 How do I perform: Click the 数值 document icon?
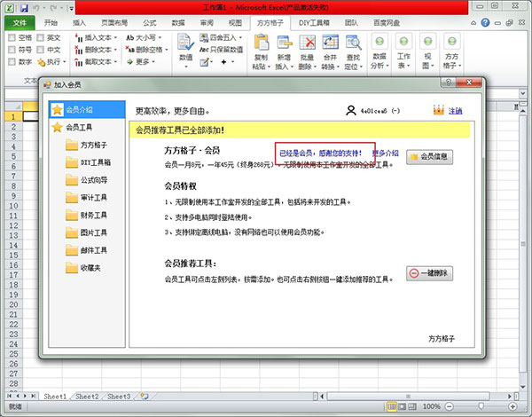click(185, 43)
